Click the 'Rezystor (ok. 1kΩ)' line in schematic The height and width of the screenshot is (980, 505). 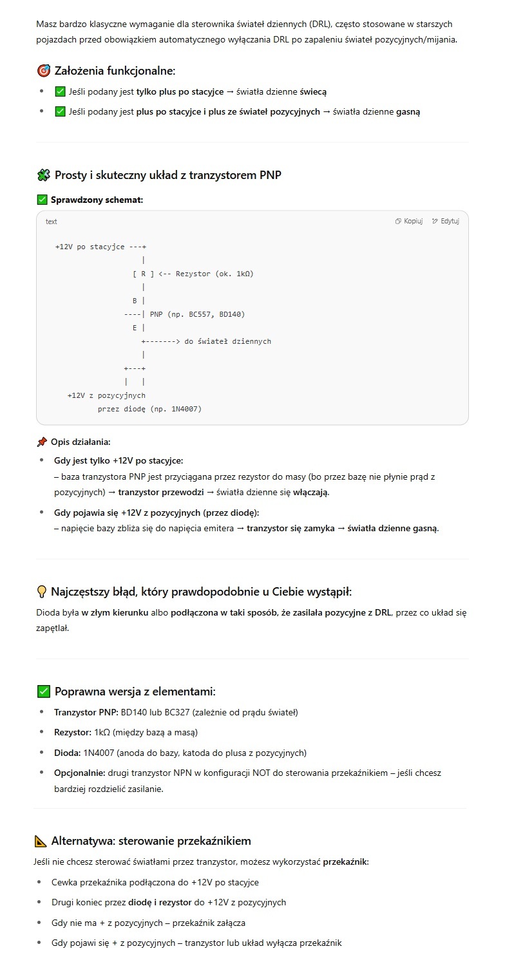214,274
